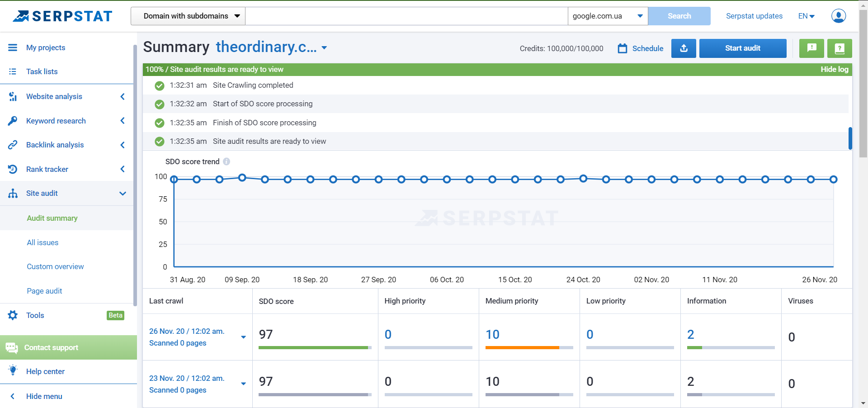Select Custom overview submenu item
The width and height of the screenshot is (868, 408).
55,266
